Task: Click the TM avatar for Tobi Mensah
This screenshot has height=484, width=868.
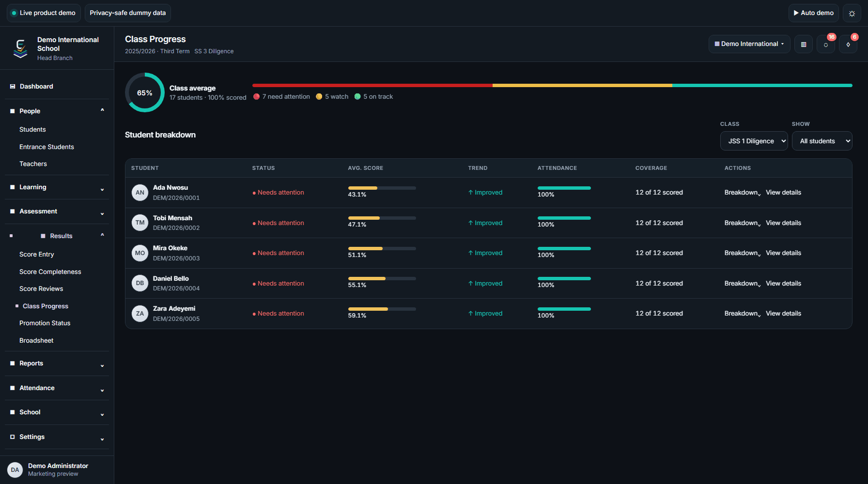Action: click(x=140, y=223)
